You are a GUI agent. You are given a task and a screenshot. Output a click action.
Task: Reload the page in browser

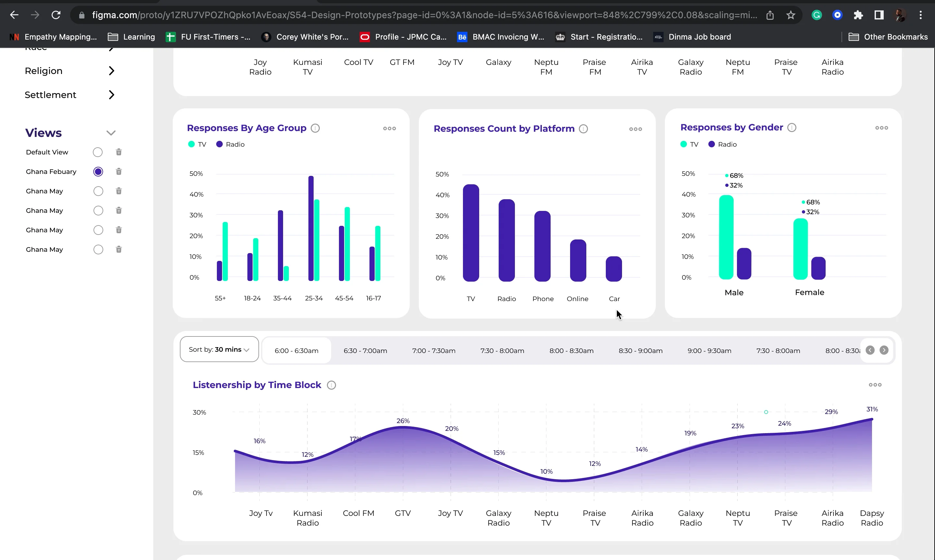56,15
